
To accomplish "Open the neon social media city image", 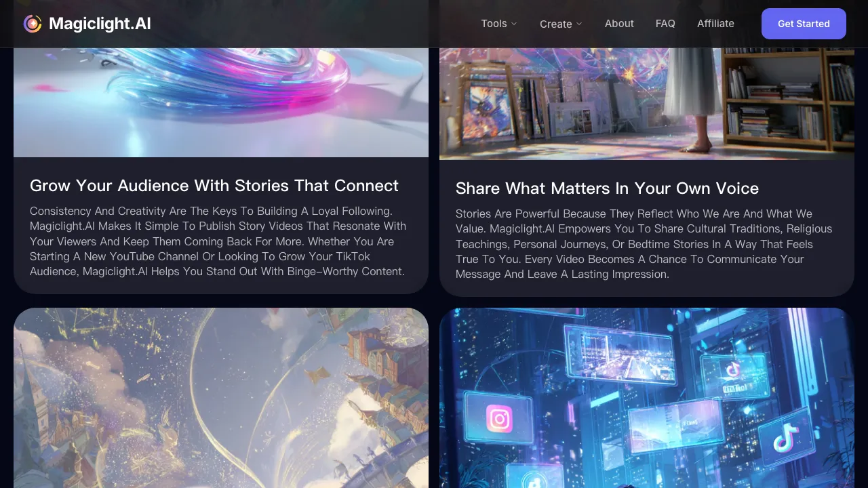I will 647,398.
